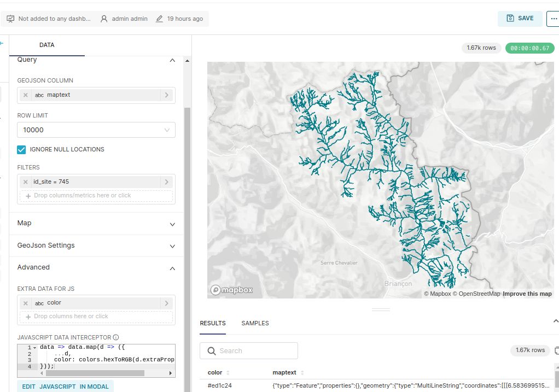Open the color column options arrow
The width and height of the screenshot is (559, 392).
click(166, 303)
